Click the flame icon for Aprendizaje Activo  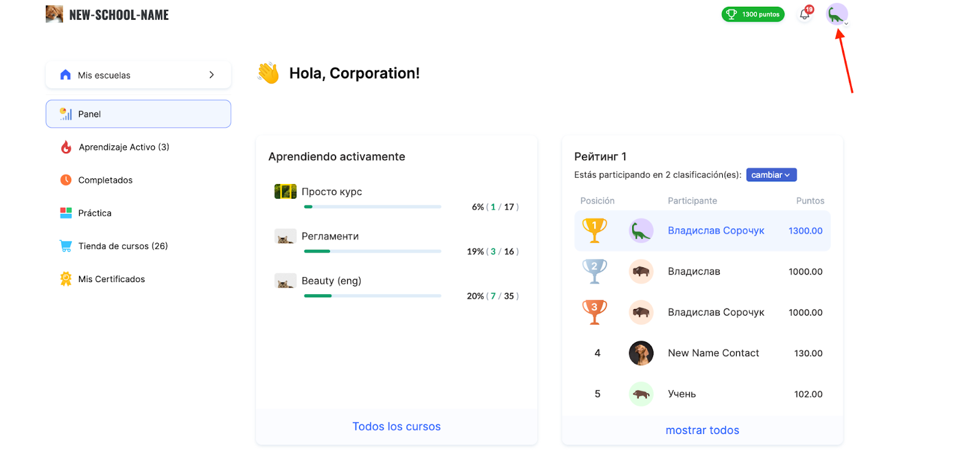66,147
